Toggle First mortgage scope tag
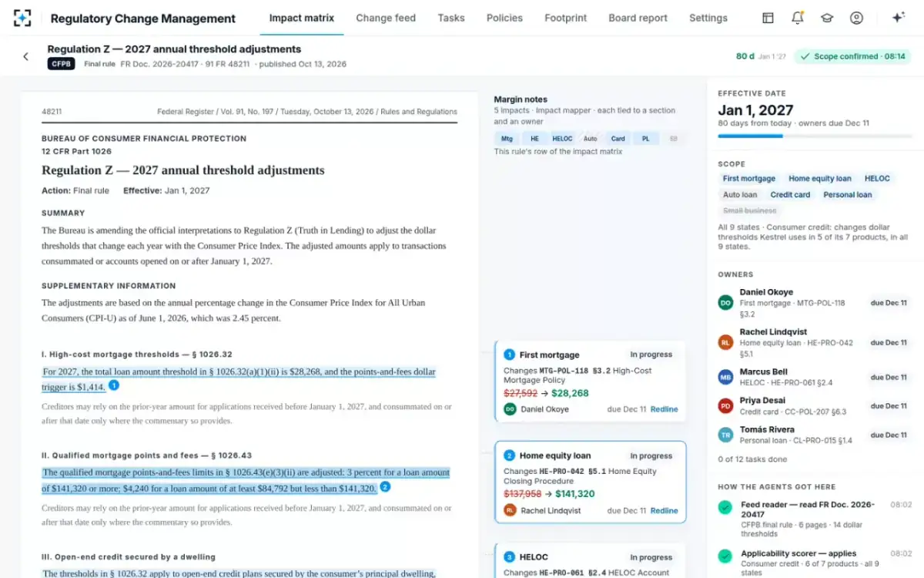The image size is (924, 578). pyautogui.click(x=749, y=179)
